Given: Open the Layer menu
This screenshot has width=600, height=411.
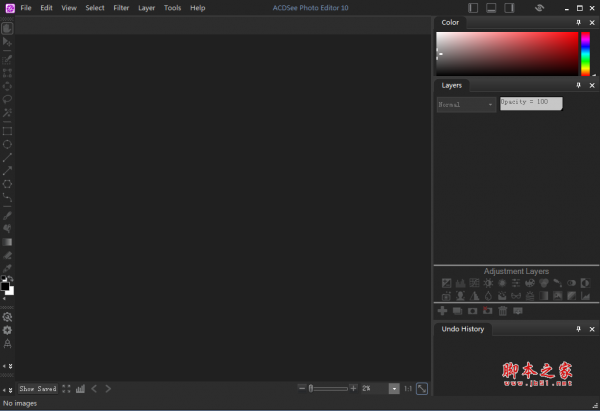Looking at the screenshot, I should [147, 8].
